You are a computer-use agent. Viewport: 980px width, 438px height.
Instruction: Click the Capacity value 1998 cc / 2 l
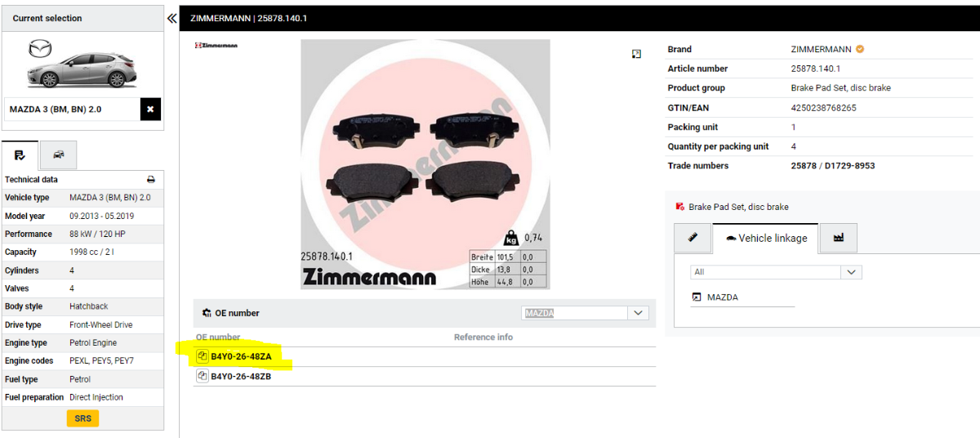click(91, 253)
